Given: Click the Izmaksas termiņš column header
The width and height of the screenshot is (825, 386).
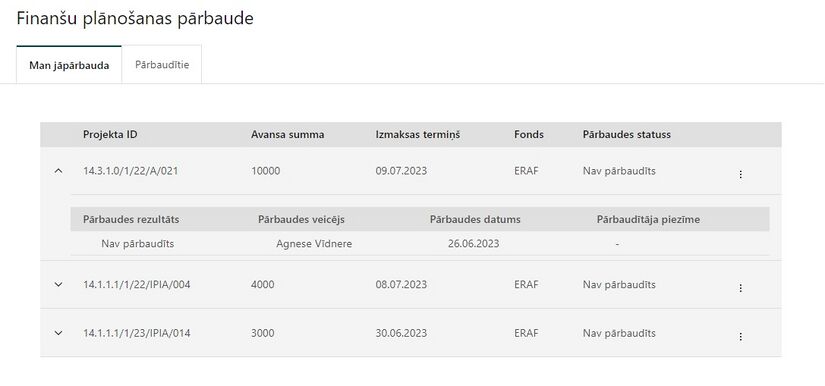Looking at the screenshot, I should click(418, 135).
